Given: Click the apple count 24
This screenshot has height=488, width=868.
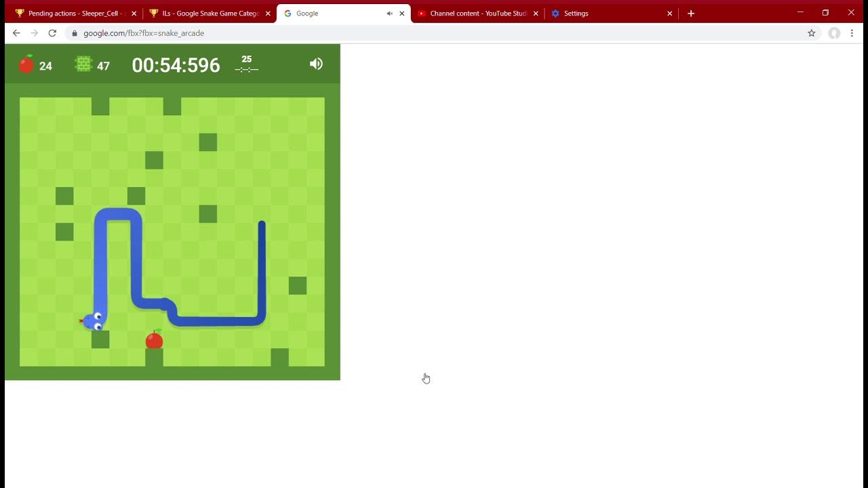Looking at the screenshot, I should click(45, 66).
